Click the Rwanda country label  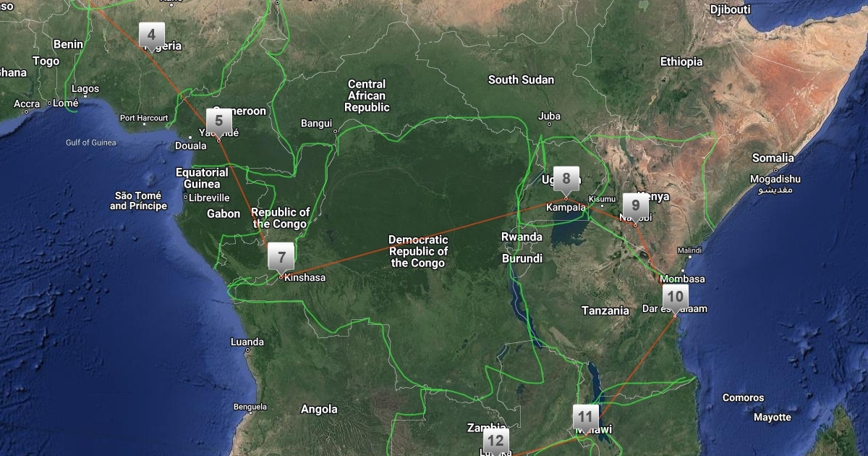pos(522,237)
